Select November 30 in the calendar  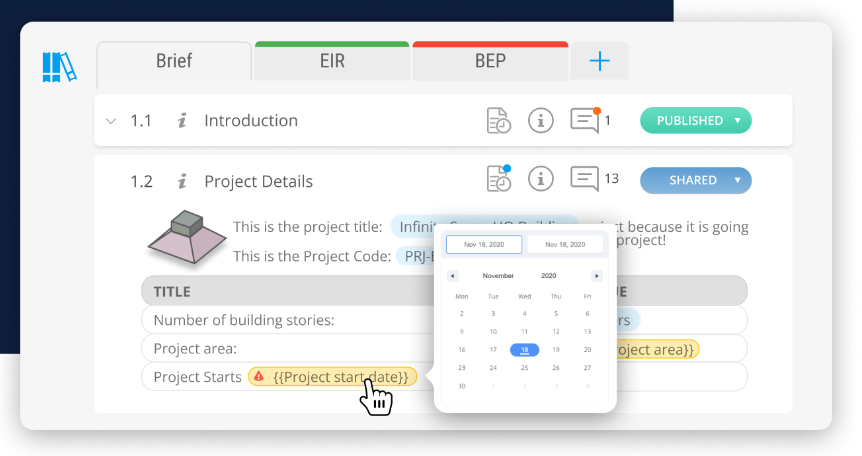(x=462, y=386)
